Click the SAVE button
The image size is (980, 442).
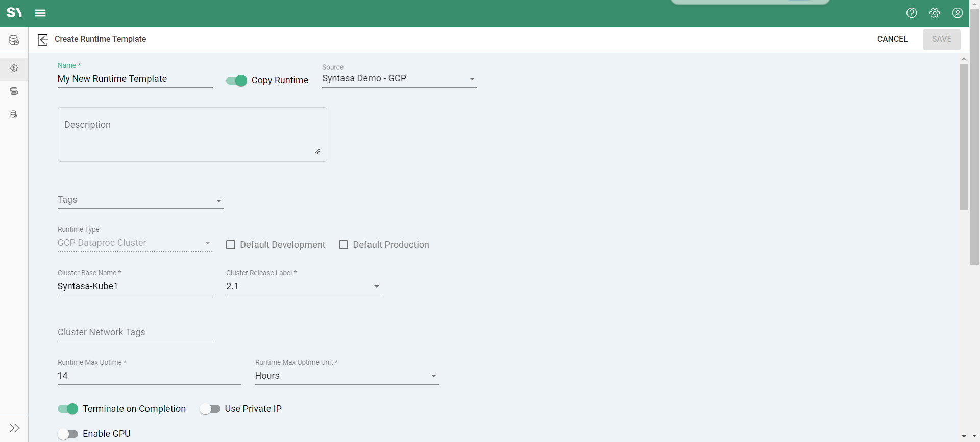click(941, 39)
